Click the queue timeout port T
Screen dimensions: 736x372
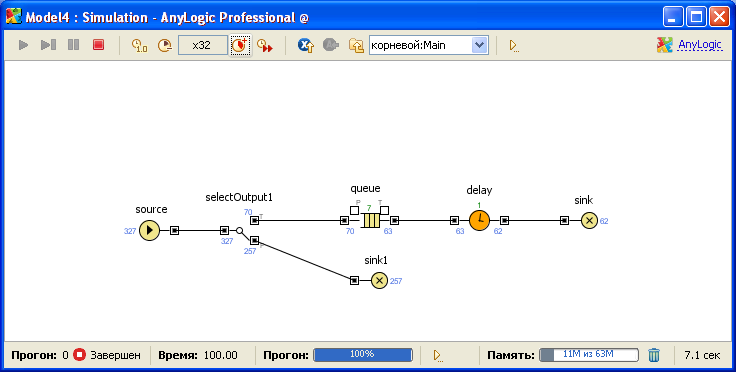384,210
